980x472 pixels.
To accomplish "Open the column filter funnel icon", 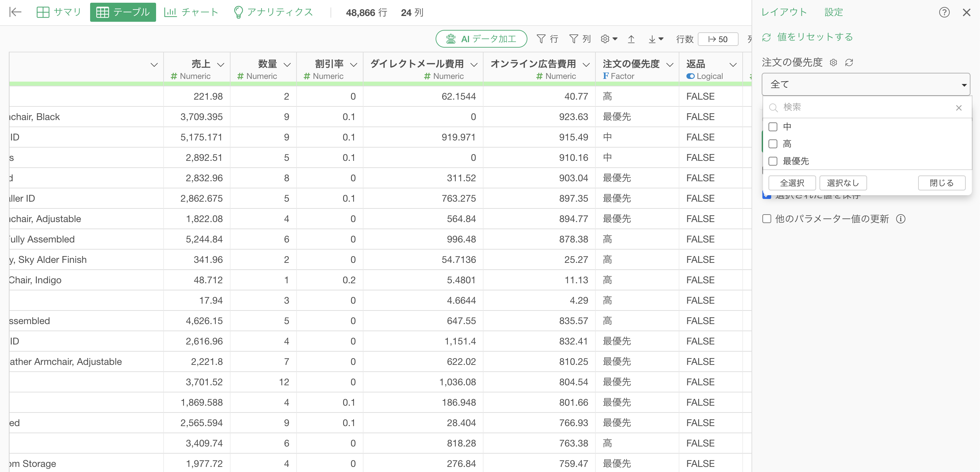I will coord(574,39).
